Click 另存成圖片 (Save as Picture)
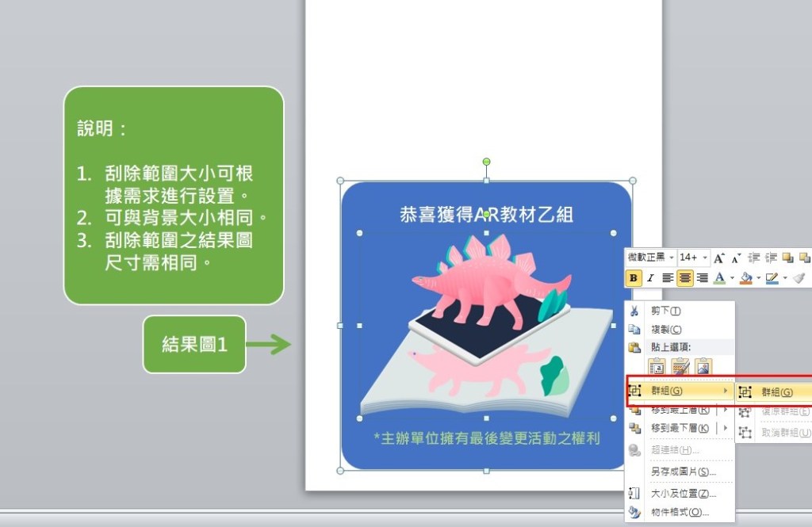 click(x=683, y=472)
